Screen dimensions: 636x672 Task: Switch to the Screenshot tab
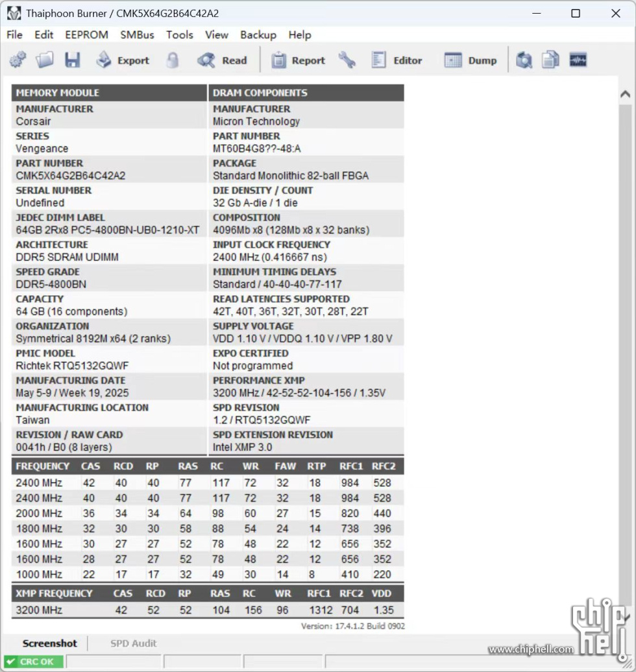click(x=50, y=643)
